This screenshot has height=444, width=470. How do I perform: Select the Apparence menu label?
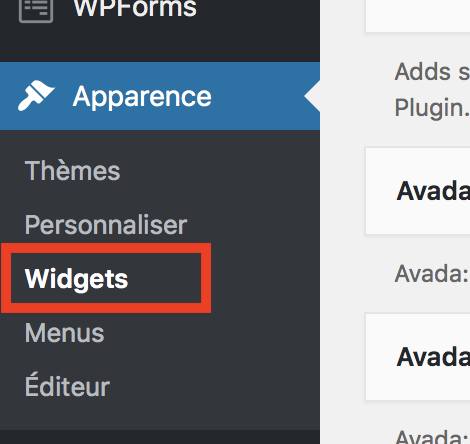pyautogui.click(x=142, y=97)
